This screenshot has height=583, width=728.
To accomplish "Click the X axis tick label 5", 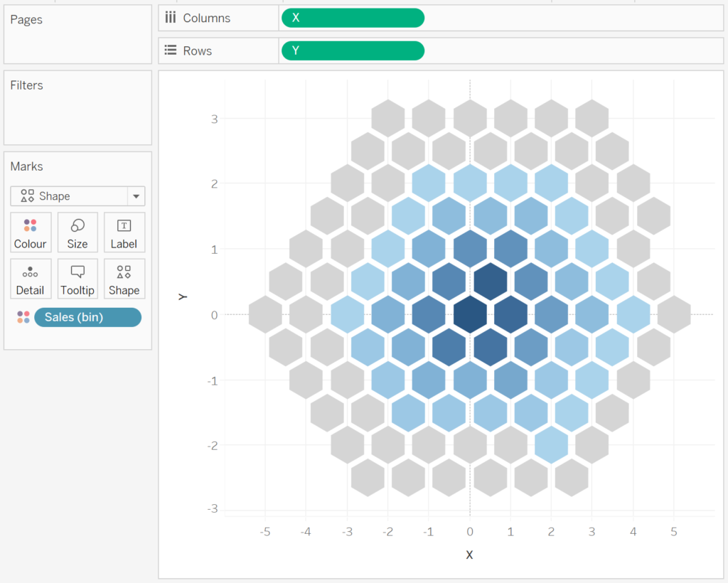I will click(x=674, y=532).
